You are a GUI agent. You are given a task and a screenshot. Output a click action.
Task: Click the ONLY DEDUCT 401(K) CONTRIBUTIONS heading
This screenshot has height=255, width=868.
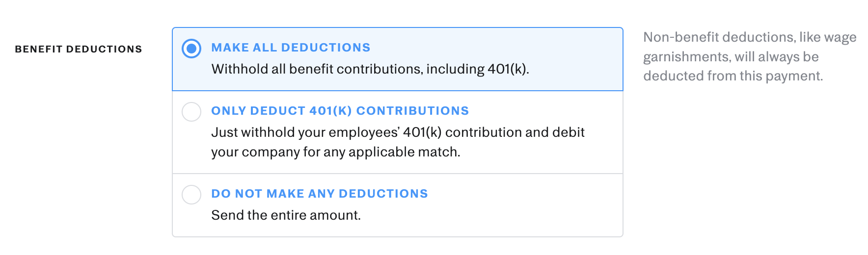[x=340, y=111]
